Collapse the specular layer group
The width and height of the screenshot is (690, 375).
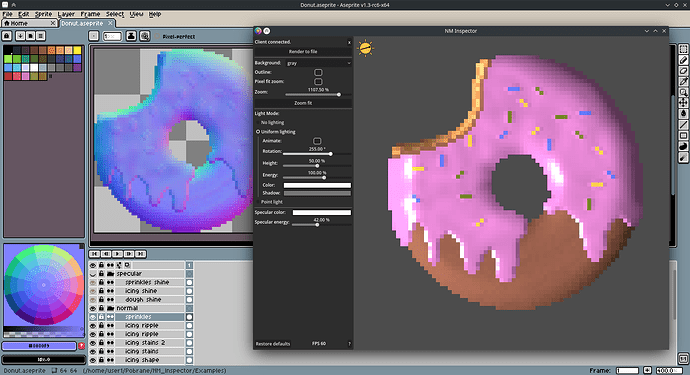click(x=93, y=274)
